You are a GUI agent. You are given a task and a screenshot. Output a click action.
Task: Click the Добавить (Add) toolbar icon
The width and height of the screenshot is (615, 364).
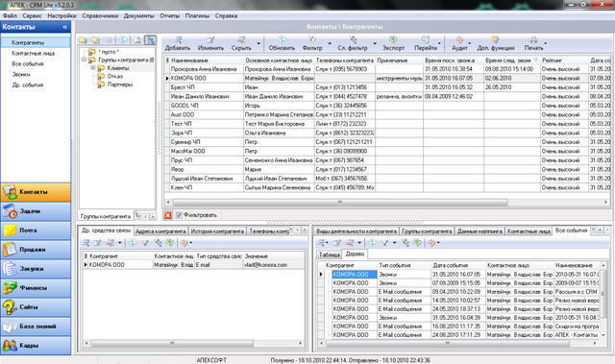[178, 40]
